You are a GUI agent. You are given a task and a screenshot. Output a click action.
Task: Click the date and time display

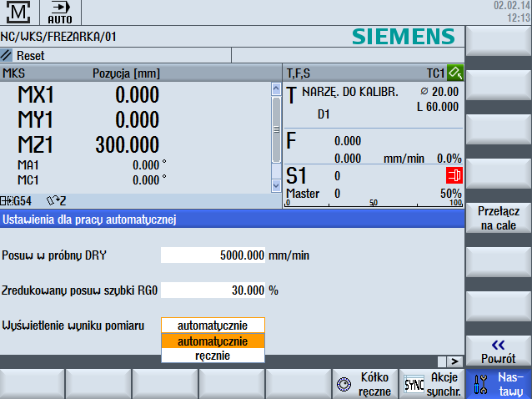tap(512, 12)
